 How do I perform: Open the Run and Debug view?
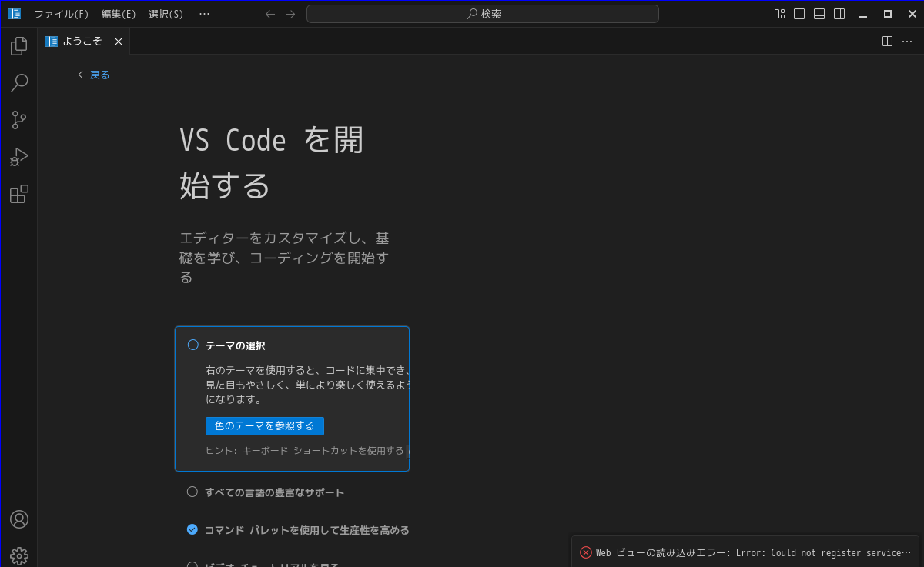coord(18,157)
